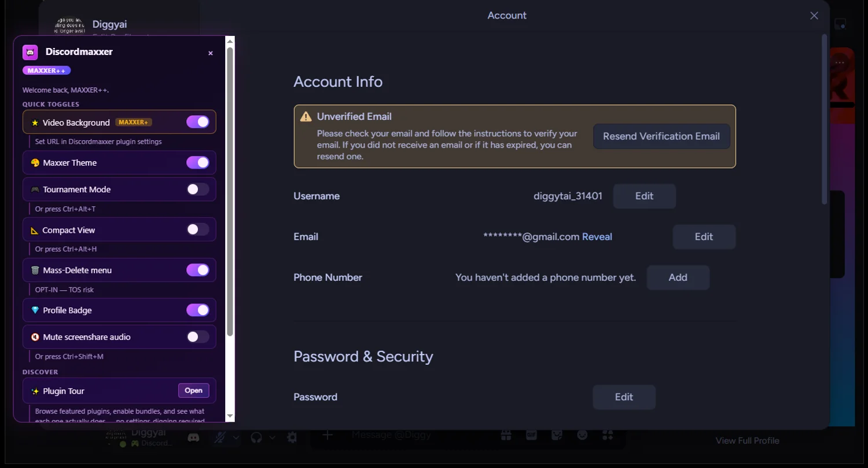Click the Discordmaxxer panel scroll down arrow

230,416
